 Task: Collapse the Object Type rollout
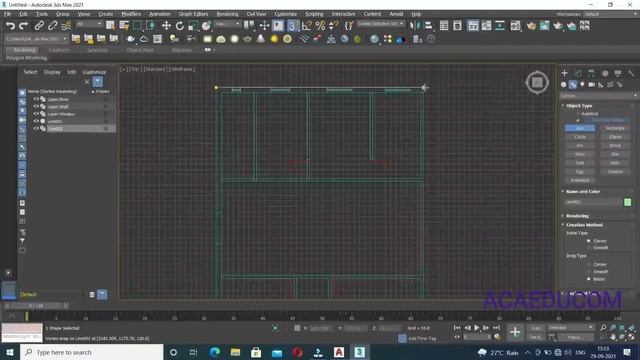coord(579,106)
